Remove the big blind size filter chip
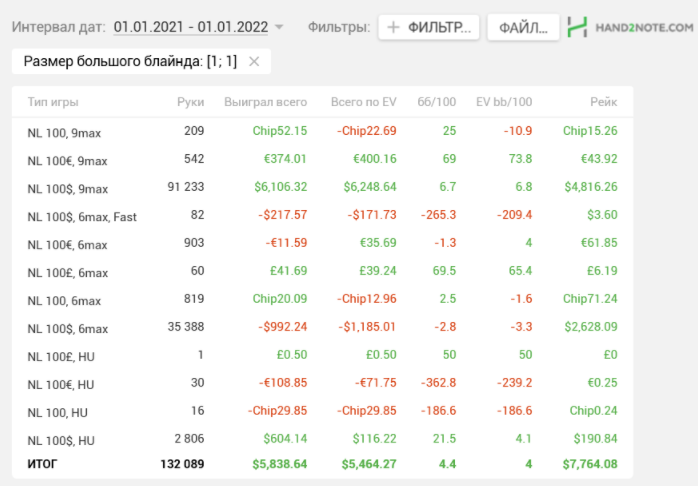This screenshot has width=698, height=486. [x=254, y=62]
